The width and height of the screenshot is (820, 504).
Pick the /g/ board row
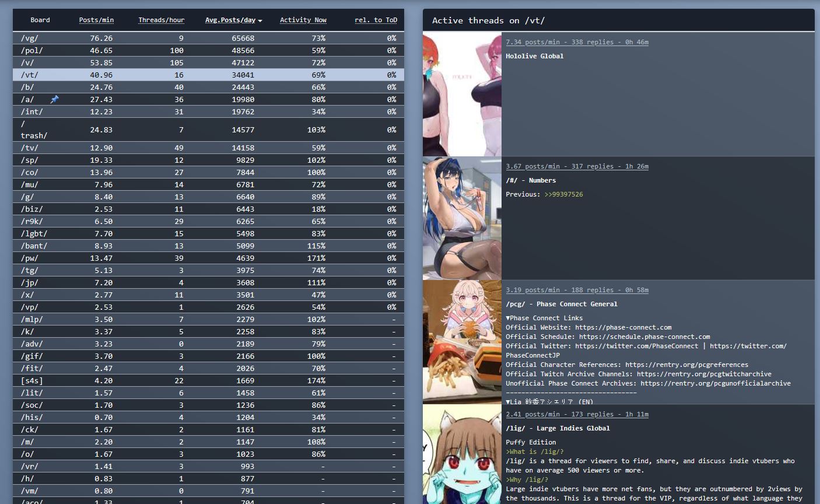pos(208,197)
